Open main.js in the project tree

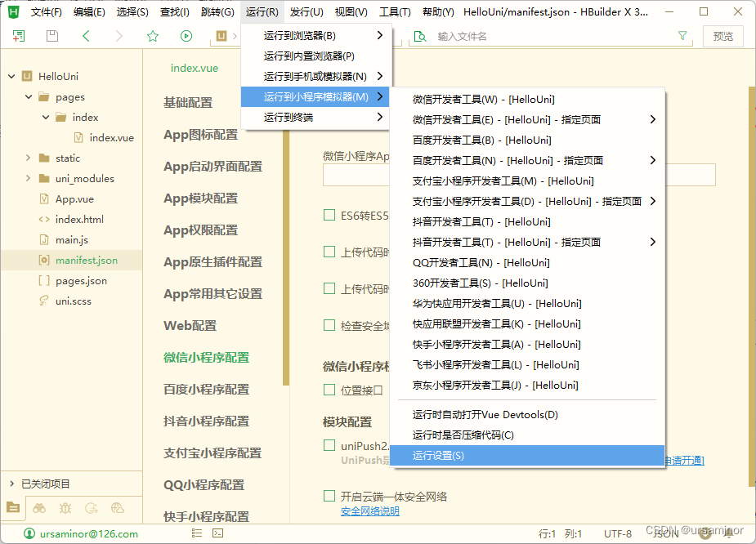[x=71, y=239]
